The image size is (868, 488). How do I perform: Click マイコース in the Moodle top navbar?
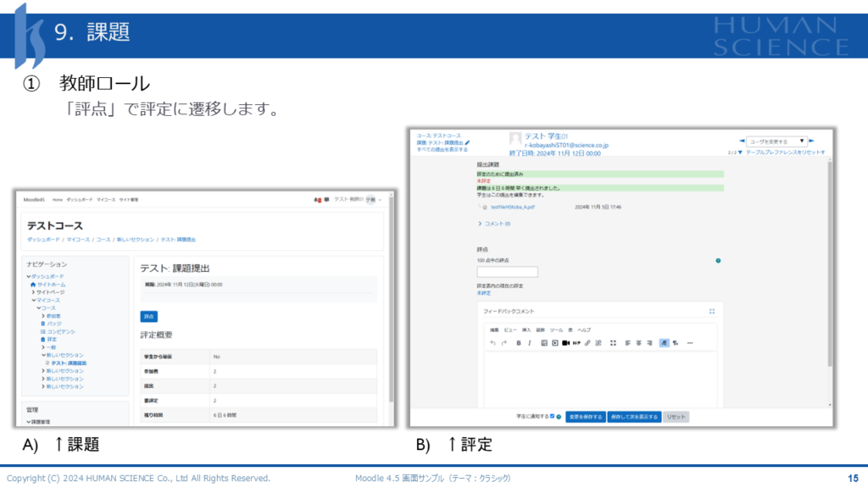click(106, 200)
